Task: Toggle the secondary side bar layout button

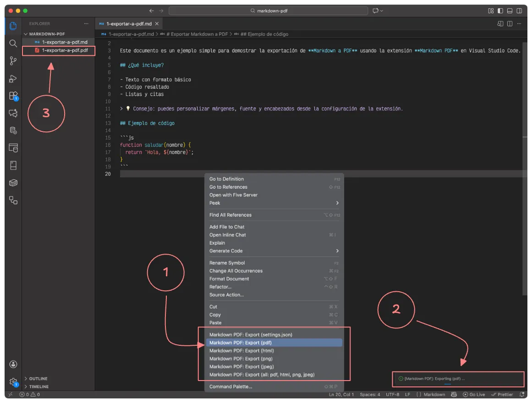Action: coord(520,11)
